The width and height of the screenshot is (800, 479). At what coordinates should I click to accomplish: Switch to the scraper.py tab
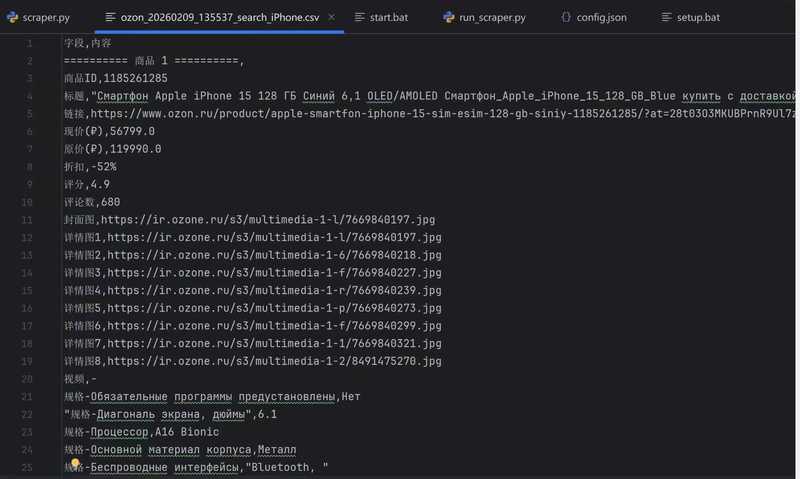(x=46, y=18)
